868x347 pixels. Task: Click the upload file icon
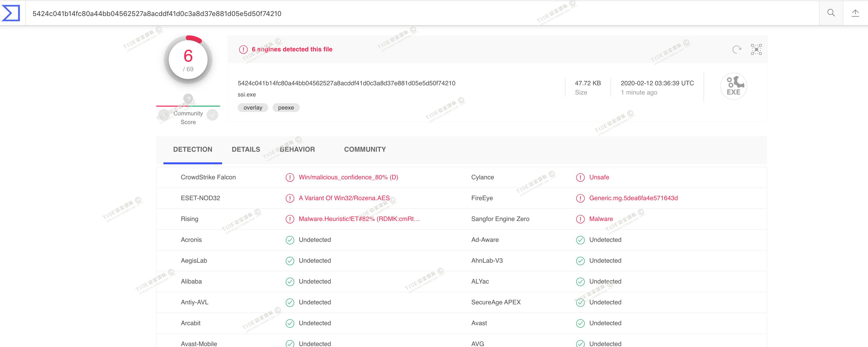(855, 13)
